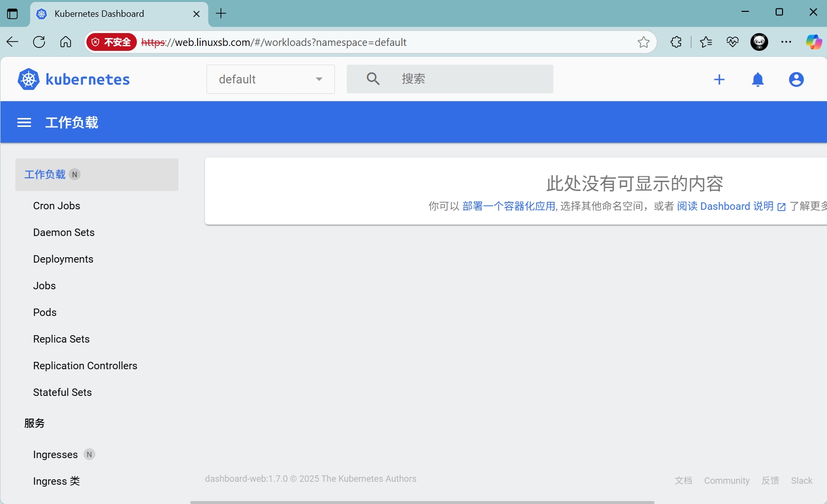Bookmark page with star icon
Viewport: 827px width, 504px height.
pyautogui.click(x=643, y=42)
